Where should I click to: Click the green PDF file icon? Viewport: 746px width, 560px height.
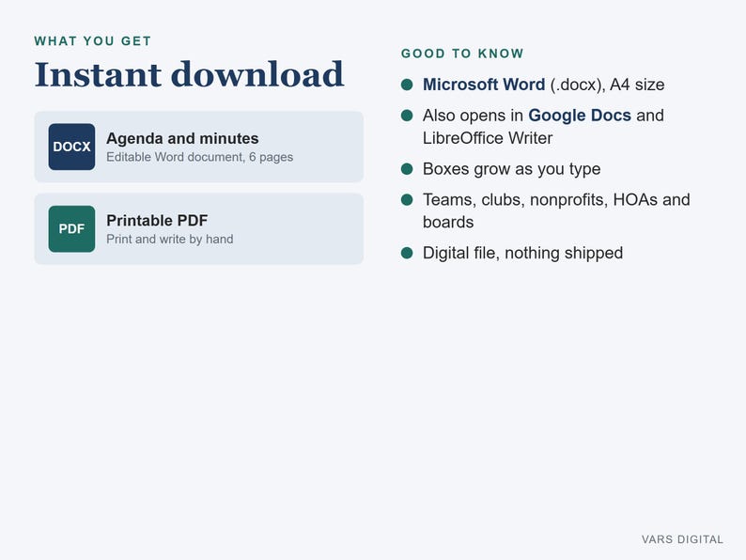pyautogui.click(x=71, y=229)
